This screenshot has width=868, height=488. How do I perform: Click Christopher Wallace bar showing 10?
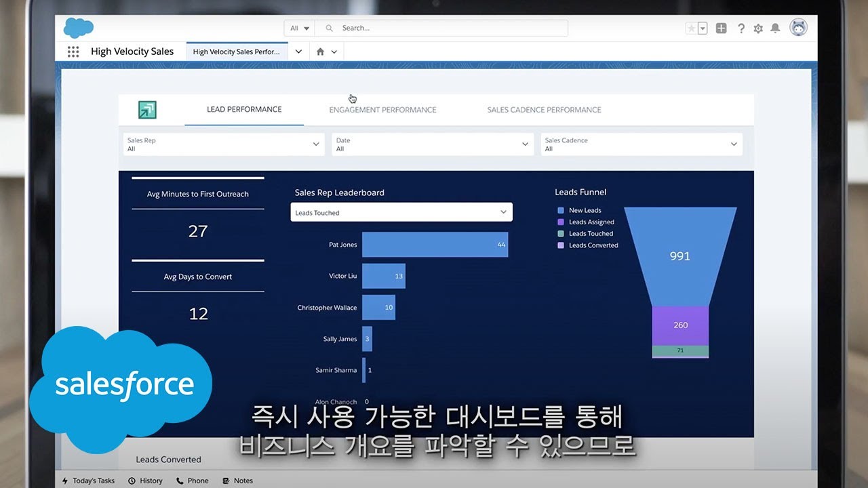[378, 307]
